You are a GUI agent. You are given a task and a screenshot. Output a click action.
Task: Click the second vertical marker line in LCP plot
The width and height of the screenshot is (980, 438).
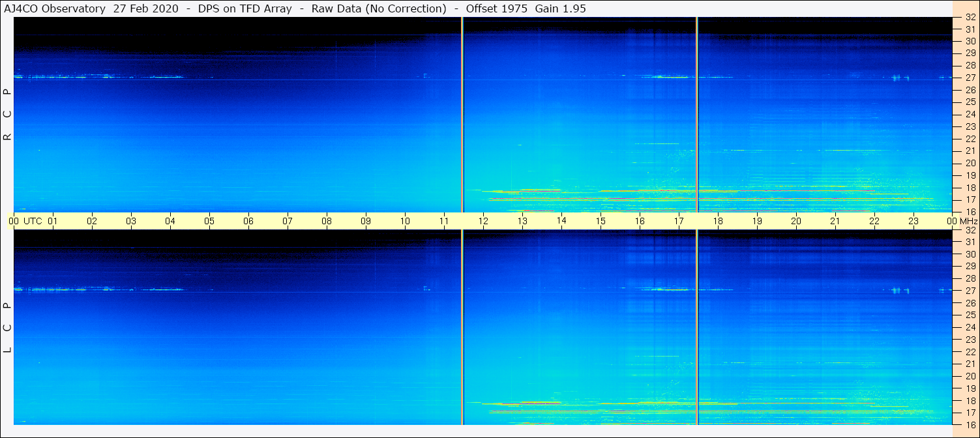tap(697, 326)
